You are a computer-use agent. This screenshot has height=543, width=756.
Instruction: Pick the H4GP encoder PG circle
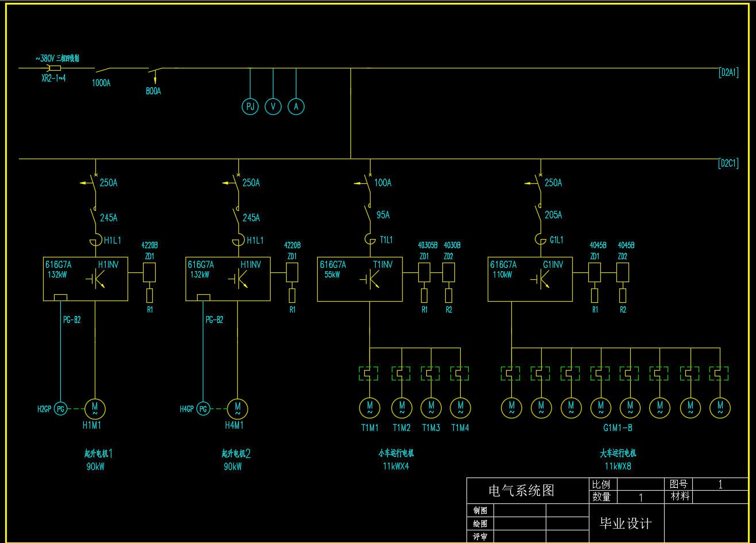pos(203,409)
